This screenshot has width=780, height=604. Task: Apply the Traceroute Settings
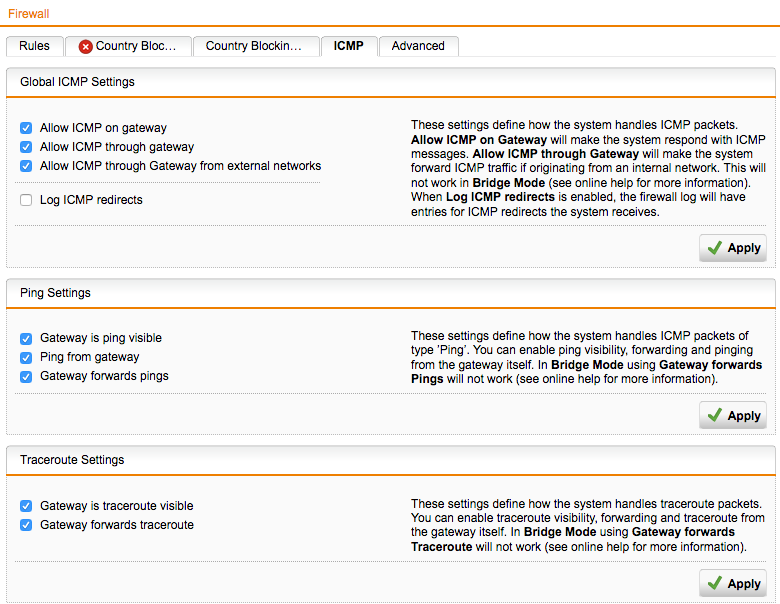(x=733, y=583)
